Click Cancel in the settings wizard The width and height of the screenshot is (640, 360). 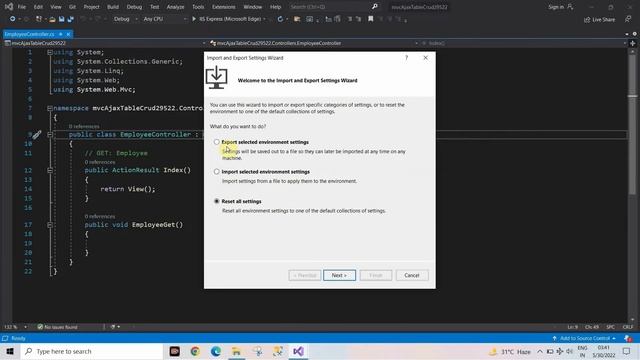coord(412,275)
